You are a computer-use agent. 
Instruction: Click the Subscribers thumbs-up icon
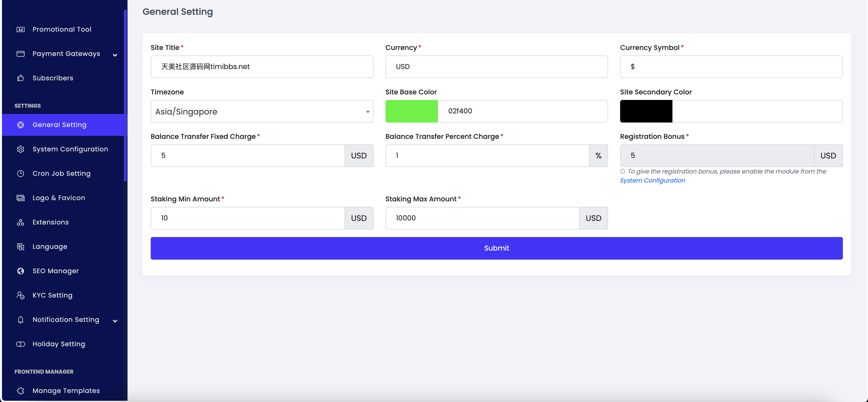[21, 78]
